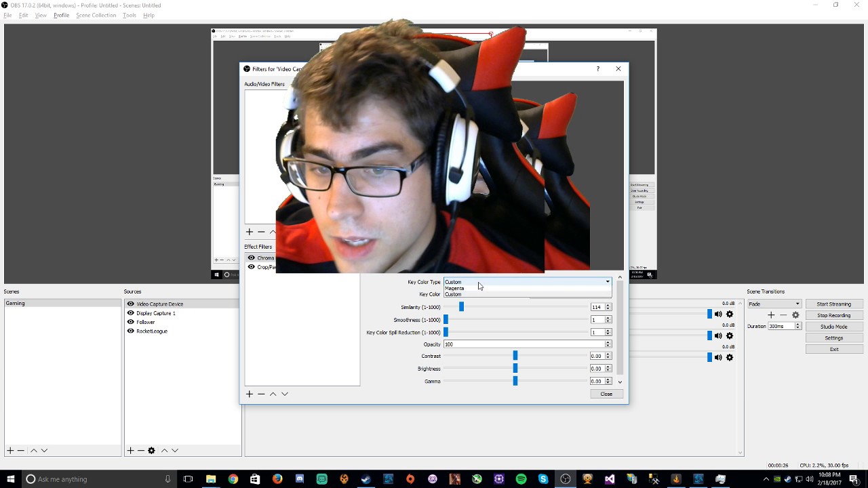The width and height of the screenshot is (868, 488).
Task: Open the Edit menu
Action: 24,15
